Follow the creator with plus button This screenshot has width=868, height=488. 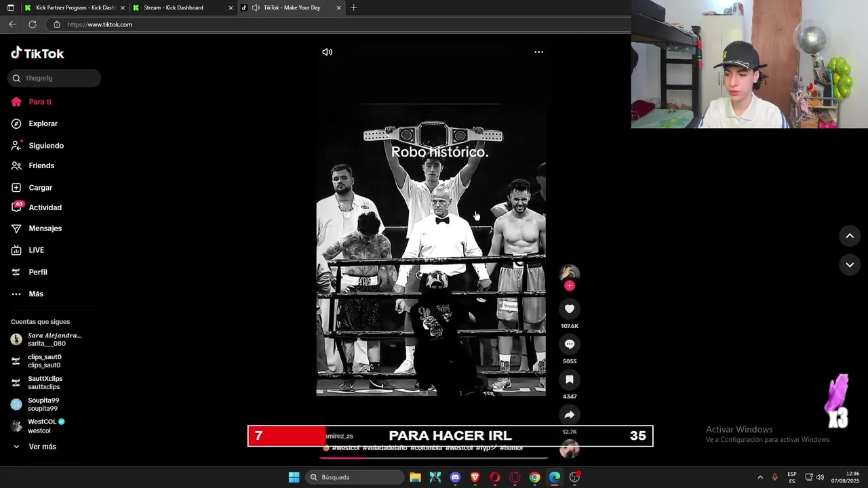coord(570,286)
